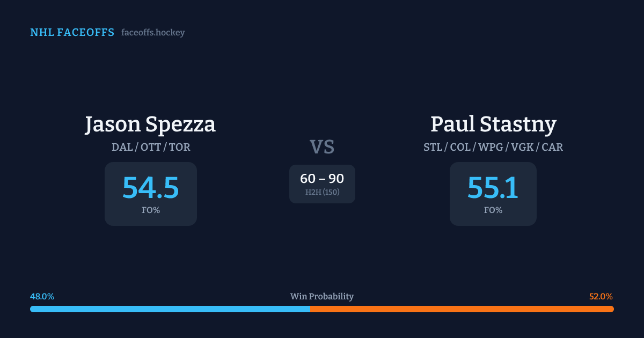Click the 52.0% win probability label
This screenshot has height=338, width=644.
click(x=601, y=297)
